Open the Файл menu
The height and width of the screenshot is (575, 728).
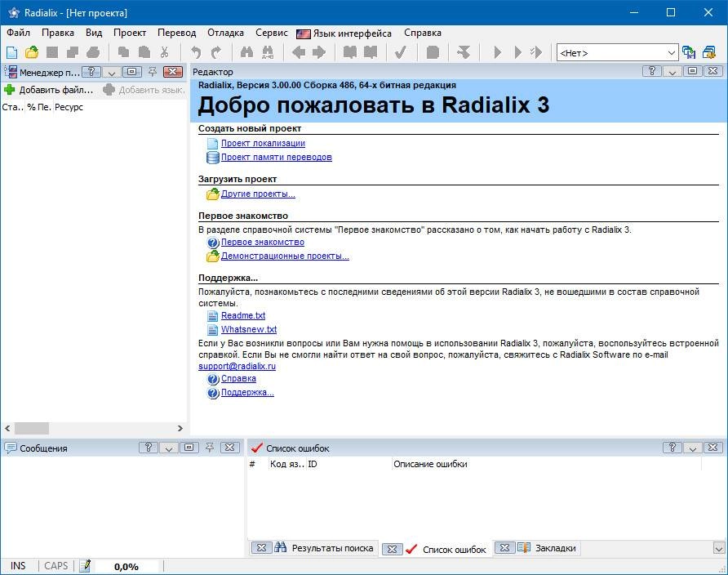click(18, 33)
